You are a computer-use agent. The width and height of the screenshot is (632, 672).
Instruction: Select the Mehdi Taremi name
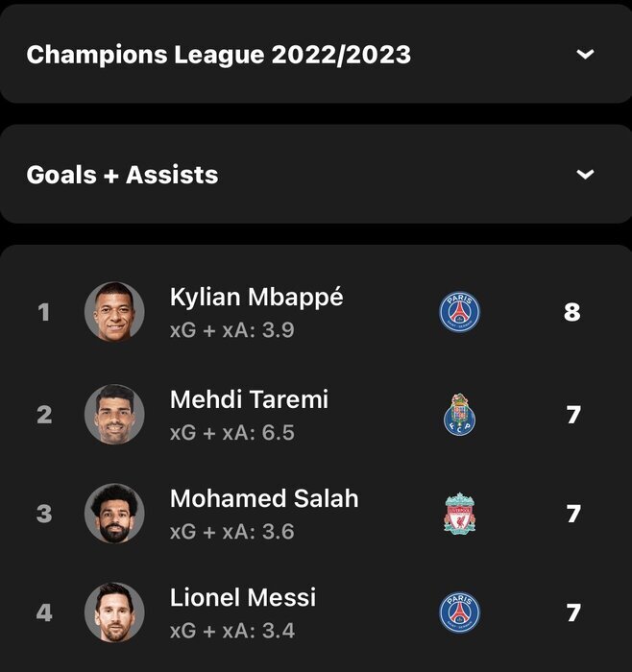pos(249,399)
